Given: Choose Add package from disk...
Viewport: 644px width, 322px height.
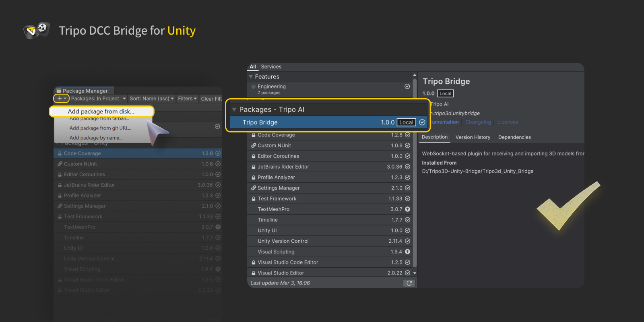Looking at the screenshot, I should click(x=101, y=111).
